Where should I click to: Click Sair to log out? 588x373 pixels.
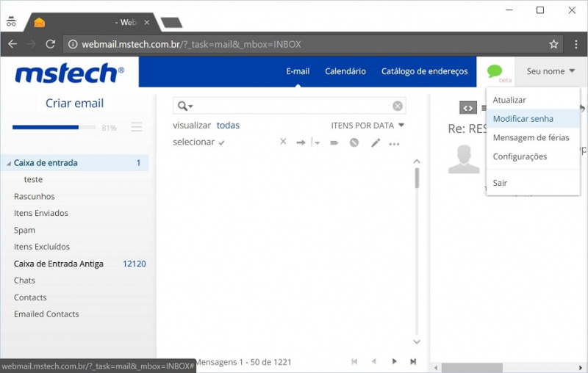click(x=500, y=183)
